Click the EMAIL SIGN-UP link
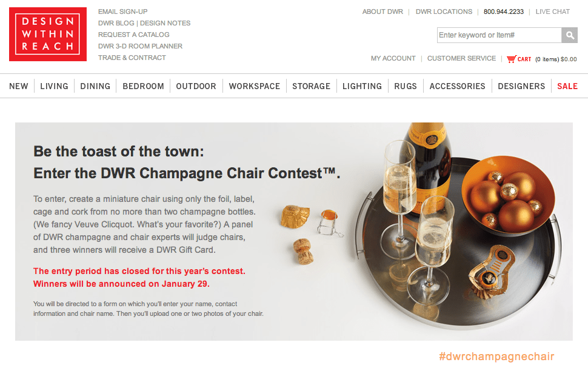Image resolution: width=588 pixels, height=368 pixels. coord(122,12)
